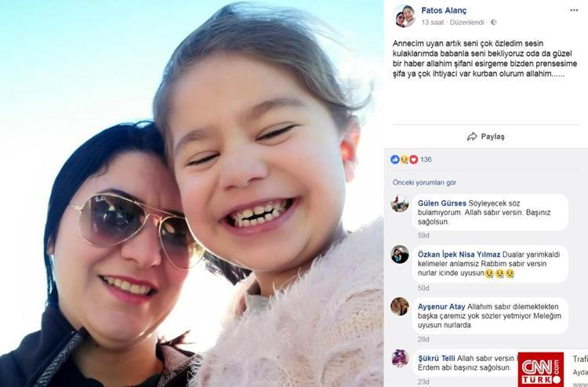Screen dimensions: 588x387
Task: Click the sad face reaction icon
Action: tap(404, 159)
